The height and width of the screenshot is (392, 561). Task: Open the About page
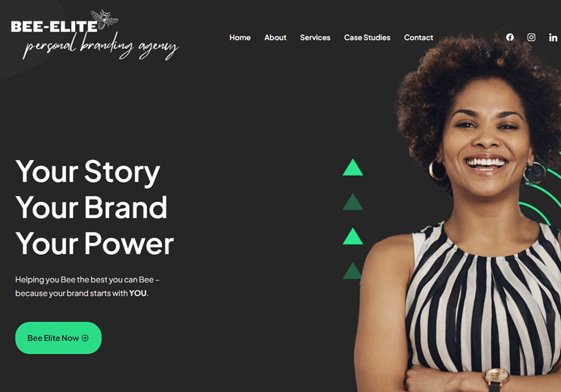275,38
